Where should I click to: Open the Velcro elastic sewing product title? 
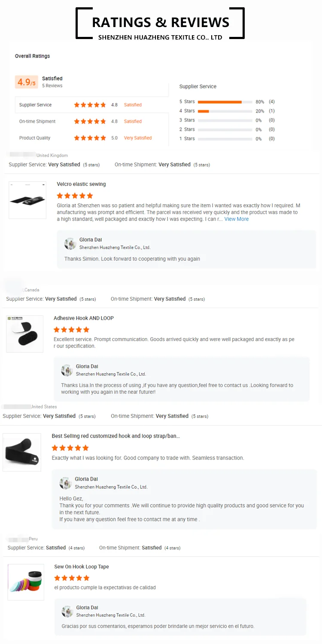(81, 184)
